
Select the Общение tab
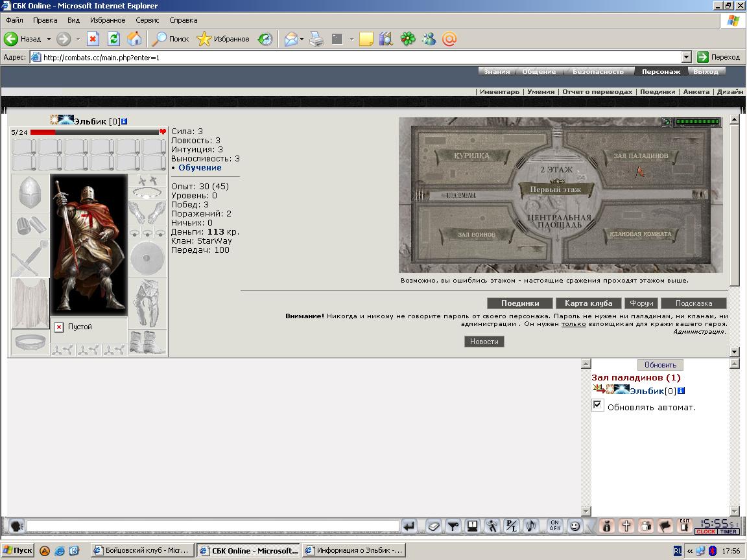(x=539, y=71)
